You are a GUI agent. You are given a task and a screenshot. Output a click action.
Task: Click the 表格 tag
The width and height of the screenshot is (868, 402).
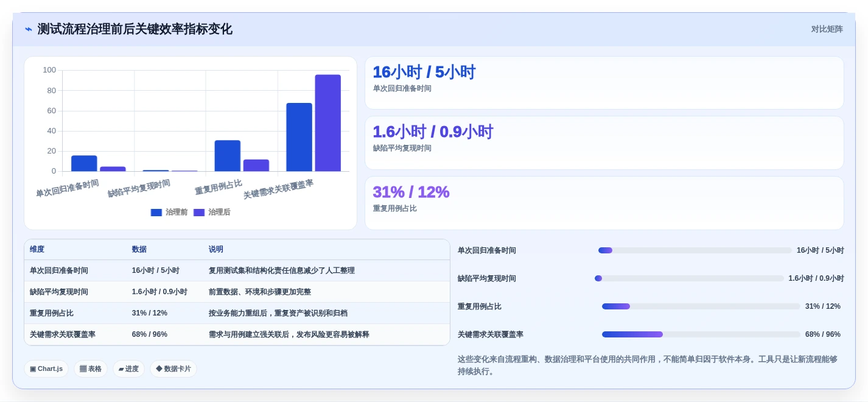pyautogui.click(x=91, y=368)
